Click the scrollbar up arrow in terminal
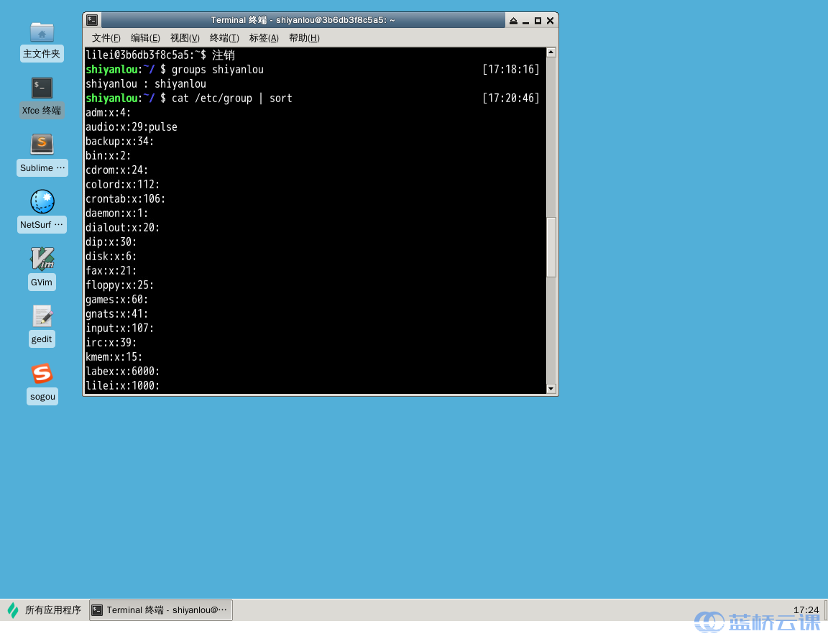This screenshot has width=828, height=644. click(551, 52)
